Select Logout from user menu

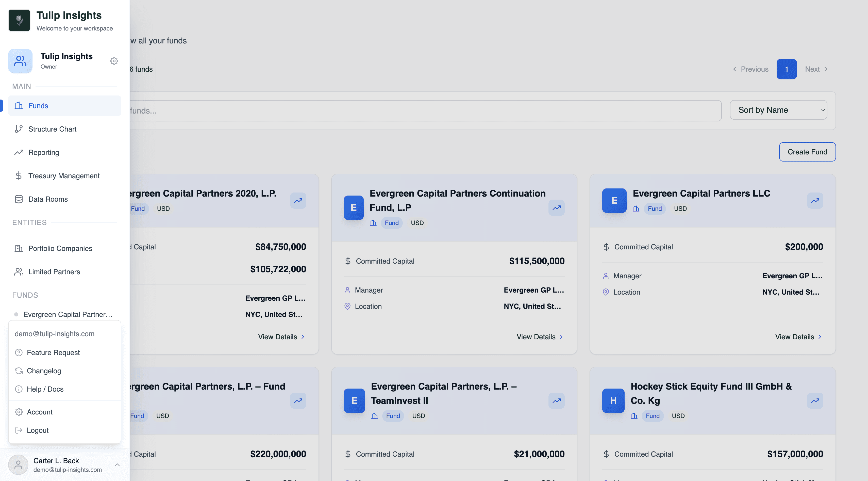coord(37,430)
